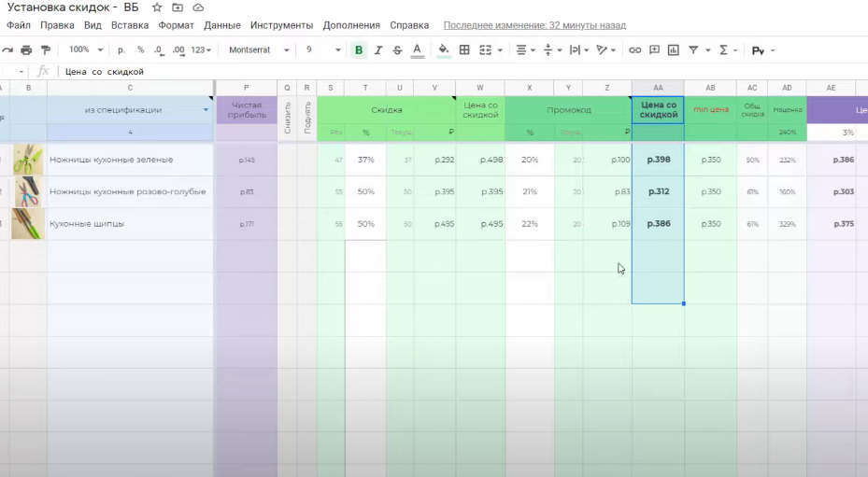
Task: Open functions sigma icon
Action: pyautogui.click(x=723, y=50)
